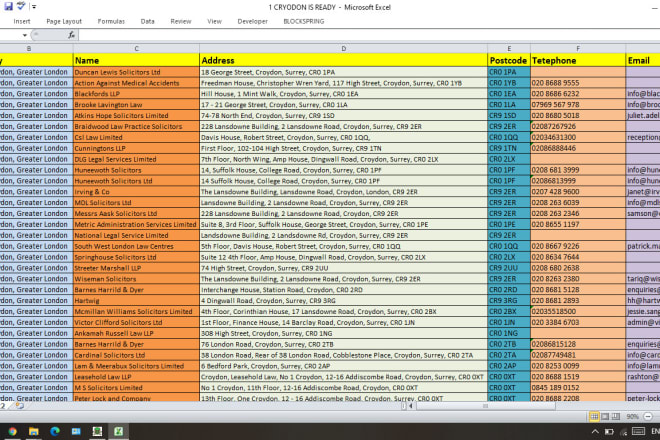The height and width of the screenshot is (440, 660).
Task: Select cell 'Hartwig'
Action: [x=136, y=301]
